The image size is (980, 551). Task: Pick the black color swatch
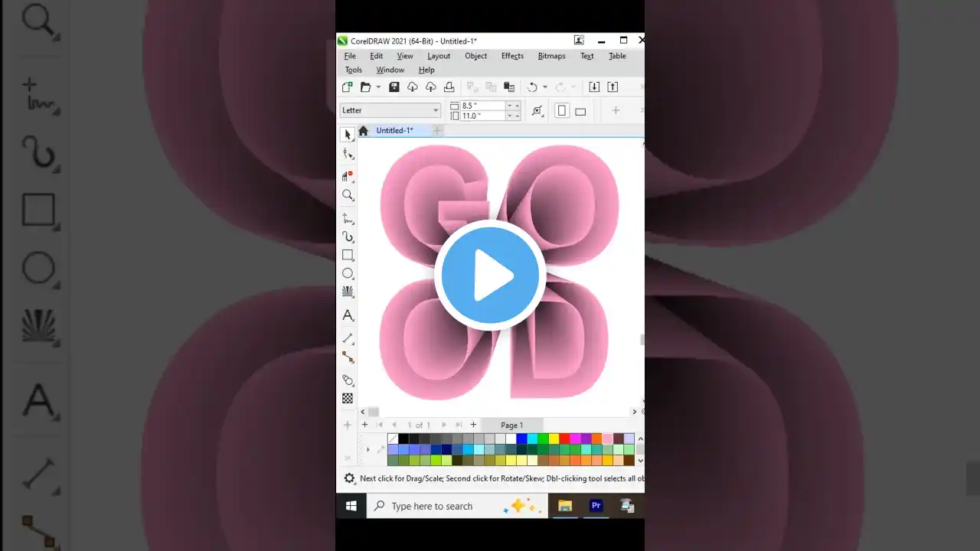403,439
